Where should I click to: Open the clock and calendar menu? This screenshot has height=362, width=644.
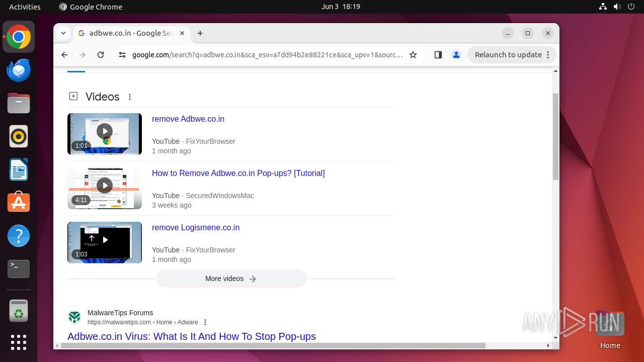(341, 7)
